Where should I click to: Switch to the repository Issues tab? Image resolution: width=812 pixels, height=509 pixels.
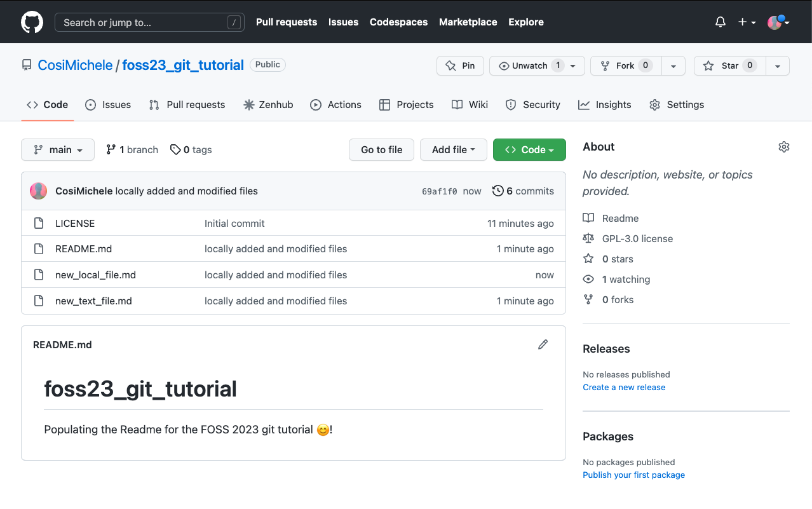pos(108,105)
